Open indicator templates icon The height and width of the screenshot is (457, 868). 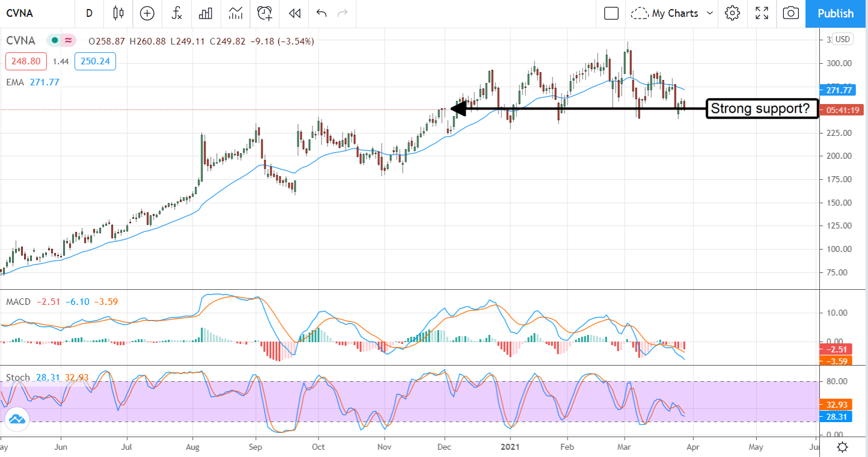tap(236, 13)
